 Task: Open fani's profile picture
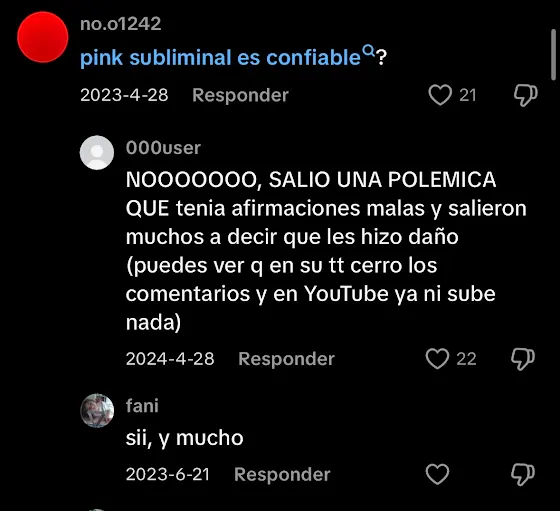pos(97,411)
